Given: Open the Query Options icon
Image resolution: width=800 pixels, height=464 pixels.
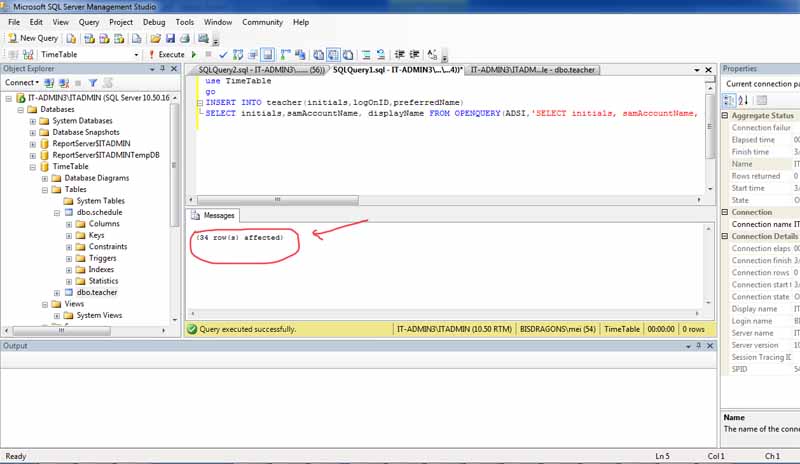Looking at the screenshot, I should [253, 54].
